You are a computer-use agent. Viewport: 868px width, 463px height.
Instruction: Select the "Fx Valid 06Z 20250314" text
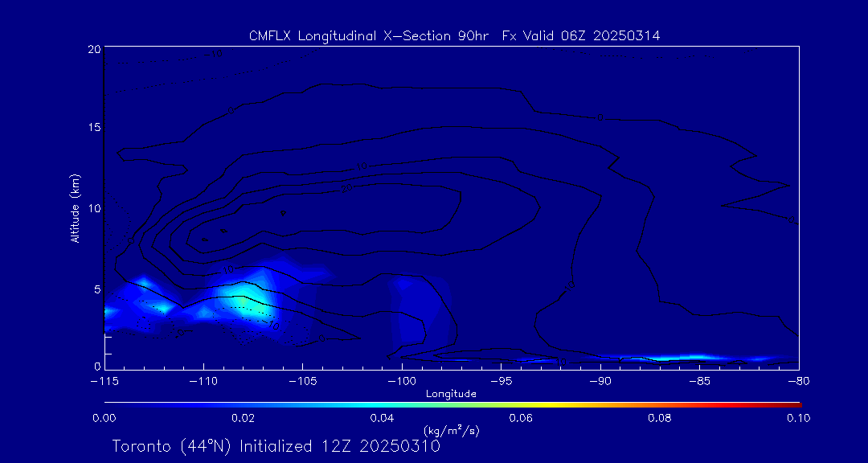(x=581, y=36)
